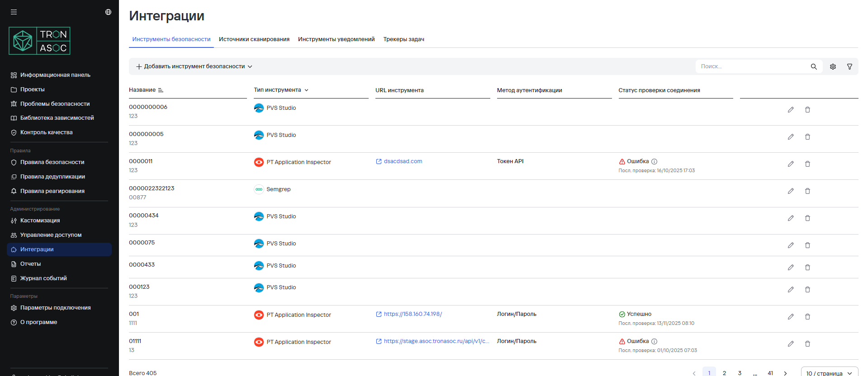The height and width of the screenshot is (376, 868).
Task: Show error info for 01111
Action: [654, 341]
